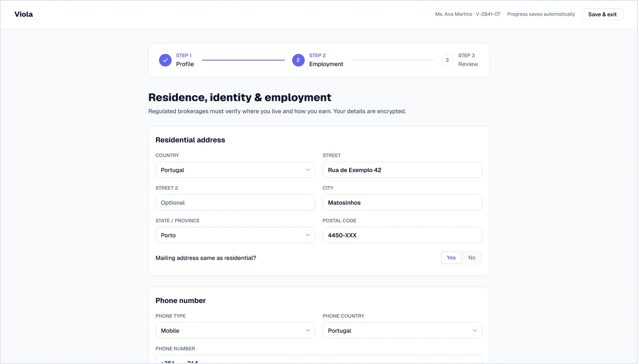The height and width of the screenshot is (364, 638).
Task: Open the Country dropdown showing Portugal
Action: point(235,170)
